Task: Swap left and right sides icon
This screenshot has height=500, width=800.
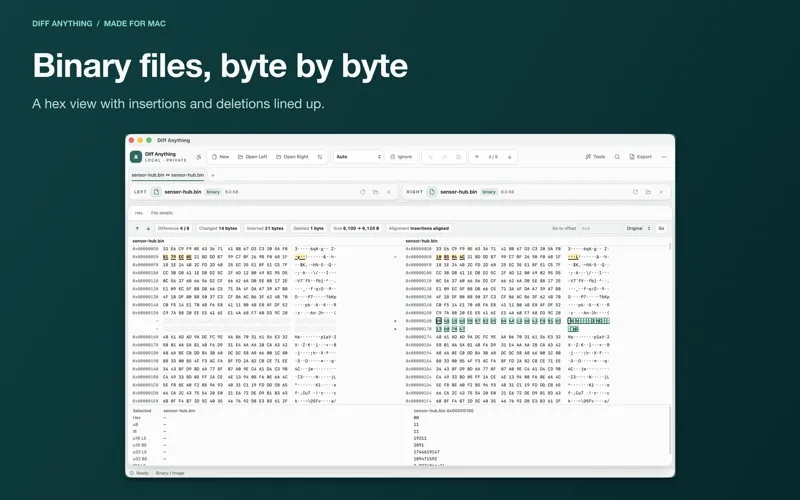Action: click(x=320, y=157)
